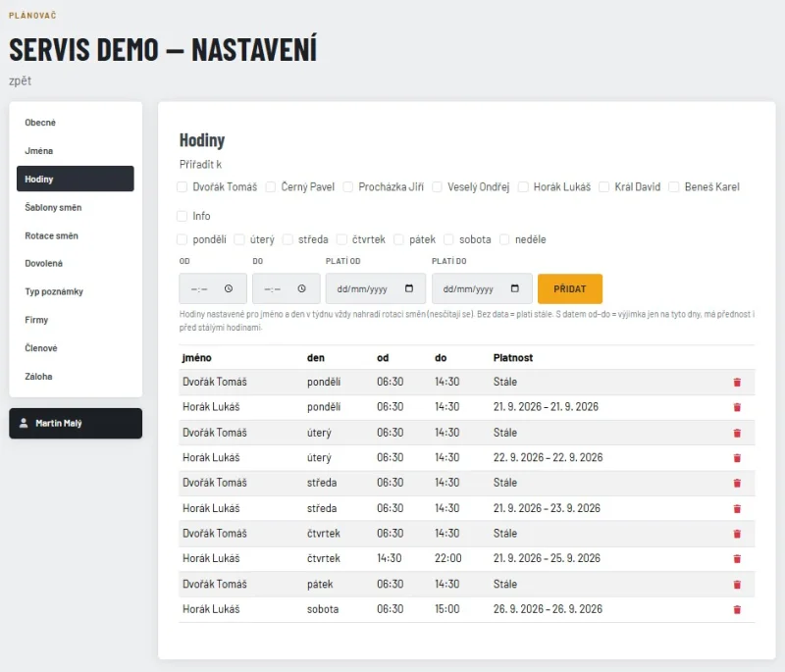Trash the Horák Lukáš sobota row
Image resolution: width=785 pixels, height=672 pixels.
pos(737,609)
